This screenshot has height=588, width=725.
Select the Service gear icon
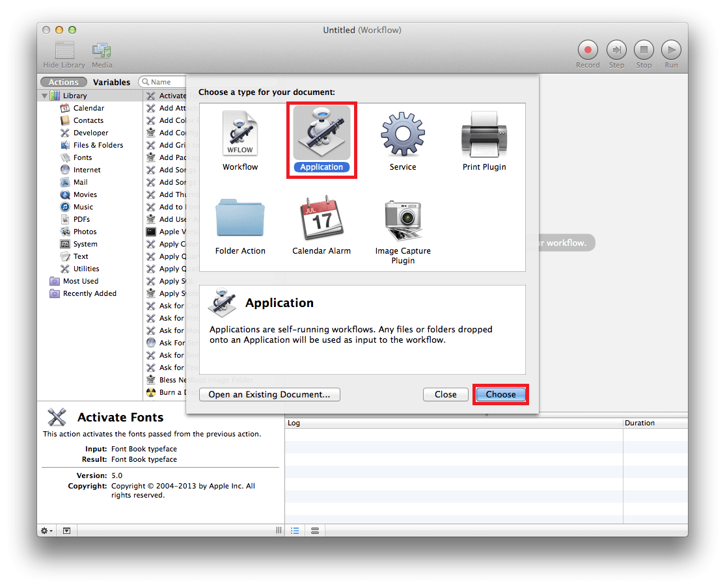[x=402, y=134]
